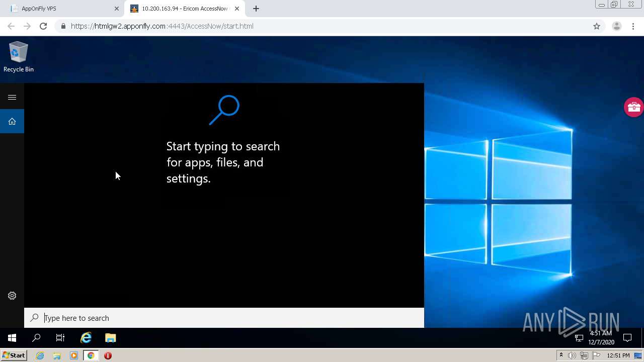The height and width of the screenshot is (362, 644).
Task: Open media player on host taskbar
Action: 74,355
